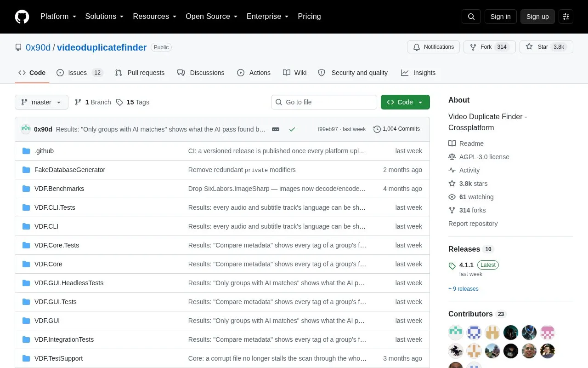The image size is (588, 368).
Task: Click the VDF.GUI folder icon
Action: [26, 321]
